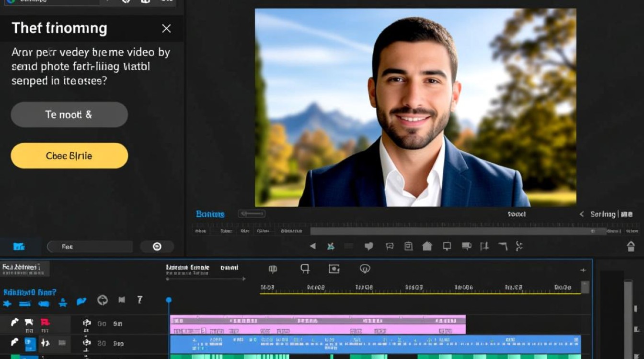Click the back-arrow playback icon below the preview
644x359 pixels.
pos(312,246)
